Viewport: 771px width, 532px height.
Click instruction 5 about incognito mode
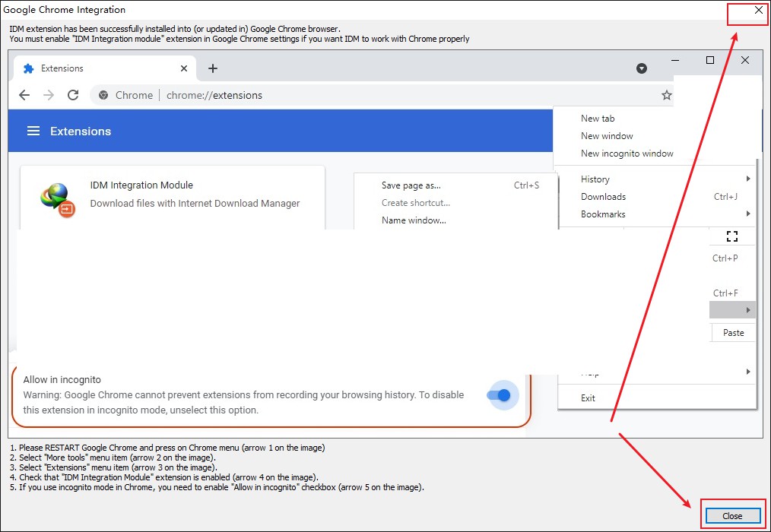point(217,487)
